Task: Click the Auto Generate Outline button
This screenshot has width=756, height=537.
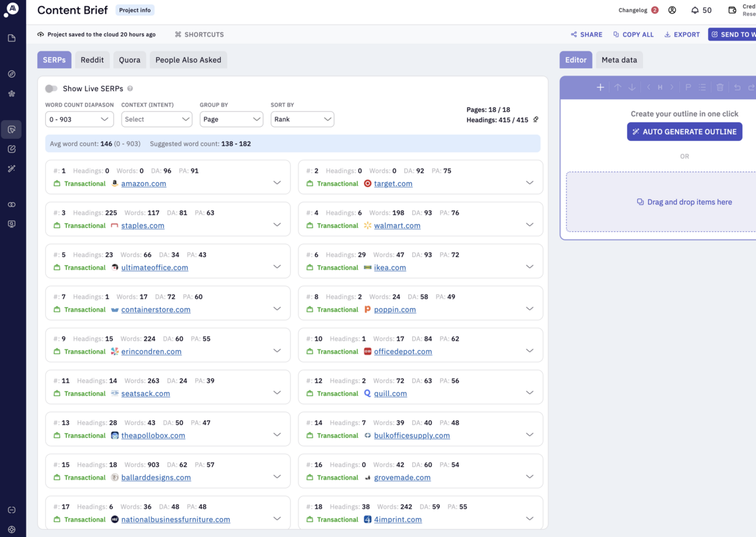Action: point(684,132)
